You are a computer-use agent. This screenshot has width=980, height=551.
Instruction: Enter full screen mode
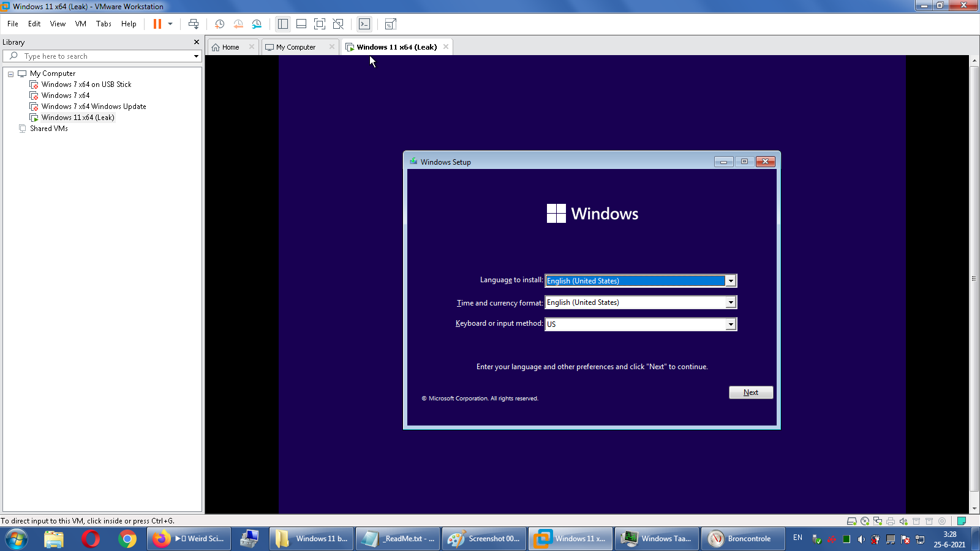pyautogui.click(x=319, y=24)
